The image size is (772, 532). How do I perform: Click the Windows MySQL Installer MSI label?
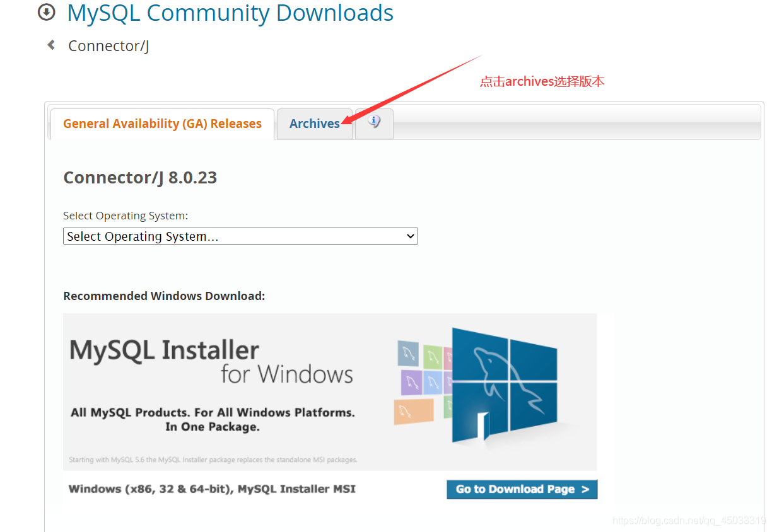(x=212, y=489)
